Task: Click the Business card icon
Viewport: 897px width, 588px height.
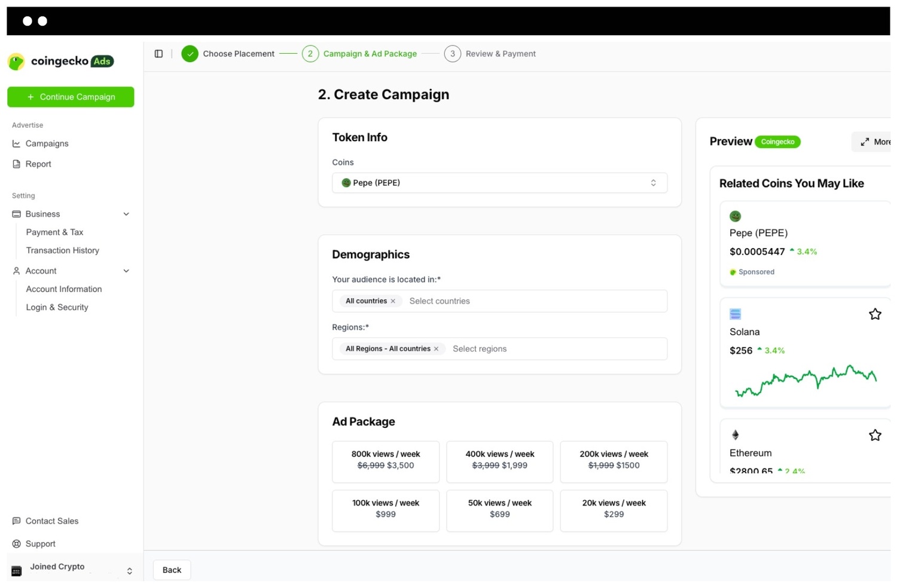Action: 17,214
